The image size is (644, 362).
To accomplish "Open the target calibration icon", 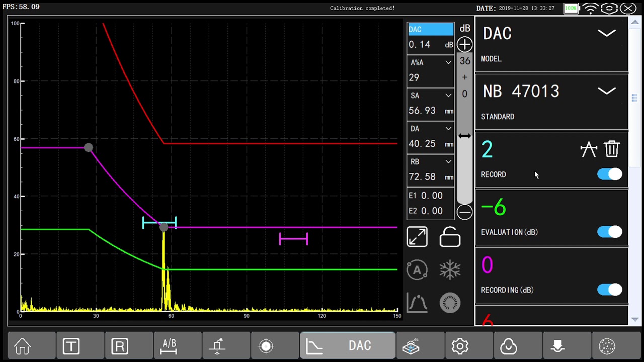I will point(266,346).
